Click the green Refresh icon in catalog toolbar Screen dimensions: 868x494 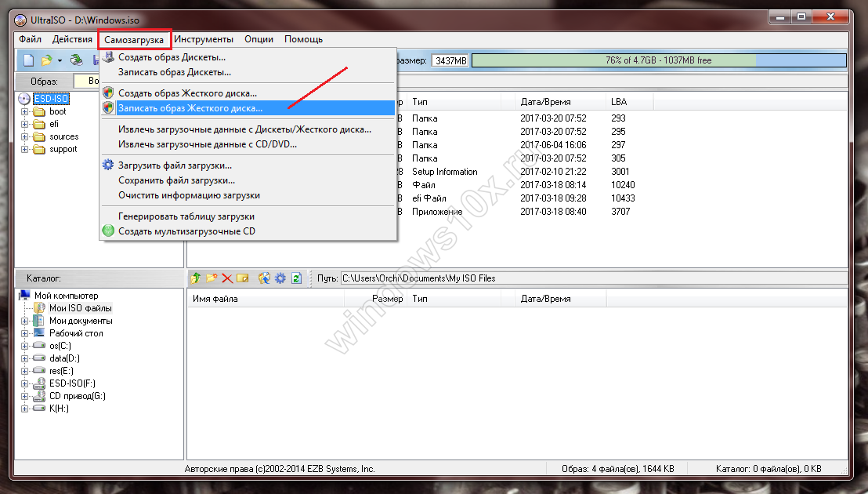pyautogui.click(x=296, y=278)
